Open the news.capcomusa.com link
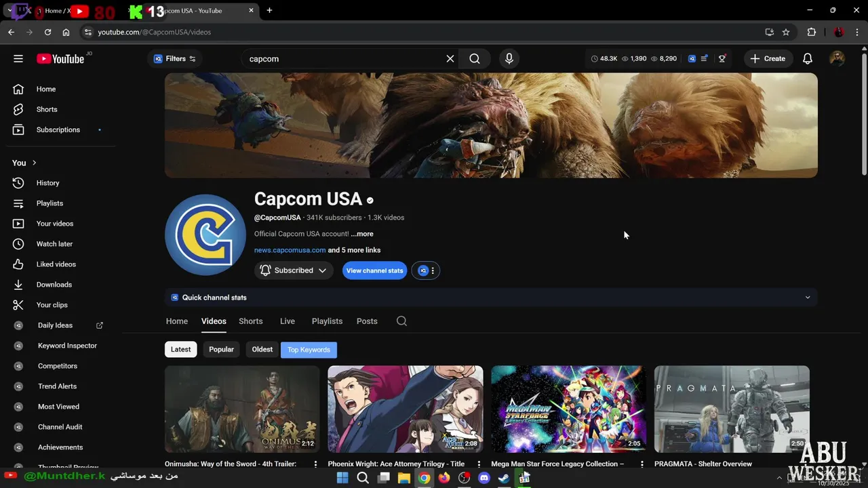Screen dimensions: 868x488 [290, 250]
